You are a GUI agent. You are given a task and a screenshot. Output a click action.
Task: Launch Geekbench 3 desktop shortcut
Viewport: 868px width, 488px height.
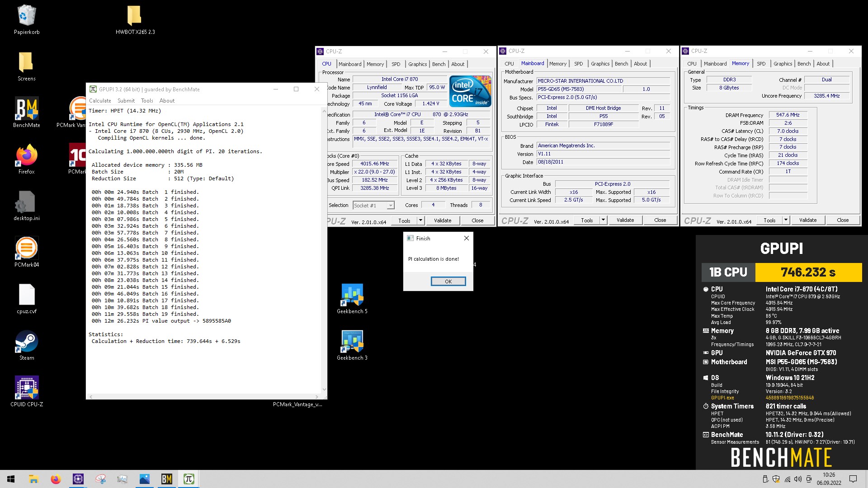click(x=352, y=346)
